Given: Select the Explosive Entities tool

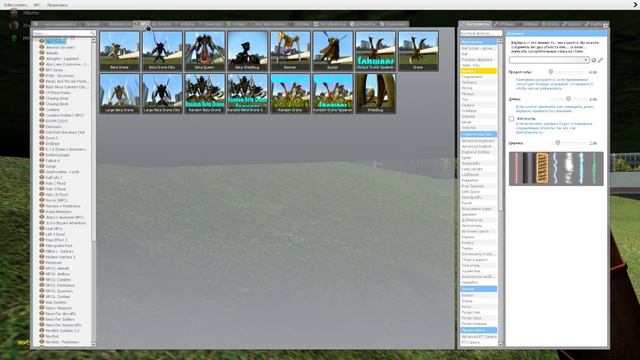Looking at the screenshot, I should coord(478,152).
